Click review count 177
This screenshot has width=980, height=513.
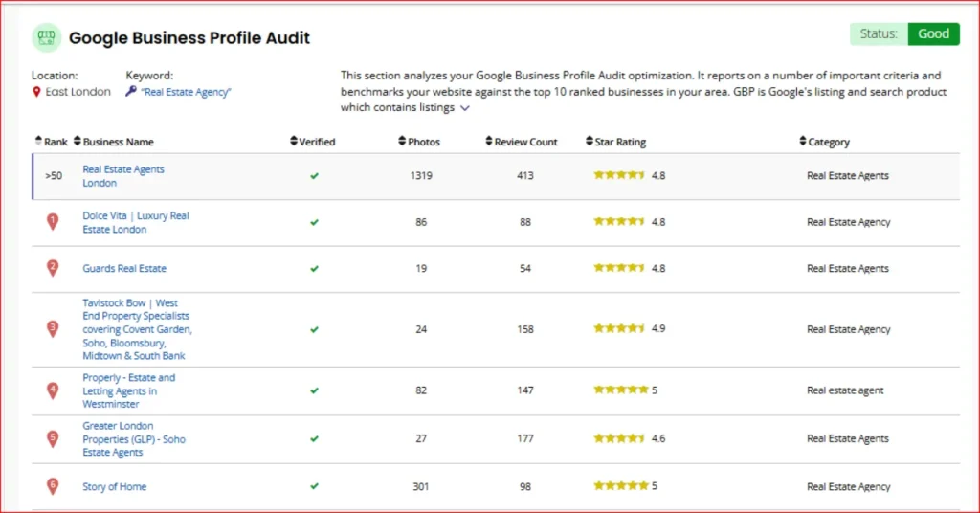(525, 438)
